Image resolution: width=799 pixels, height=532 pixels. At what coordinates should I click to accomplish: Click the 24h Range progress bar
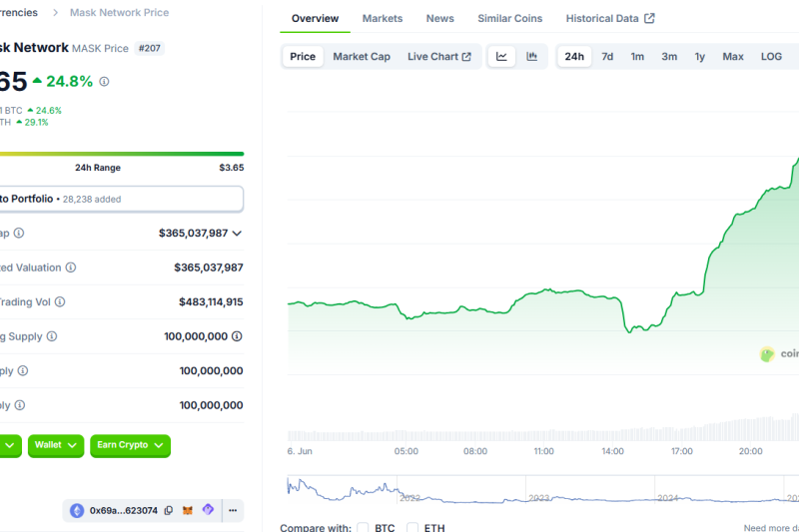pos(122,154)
